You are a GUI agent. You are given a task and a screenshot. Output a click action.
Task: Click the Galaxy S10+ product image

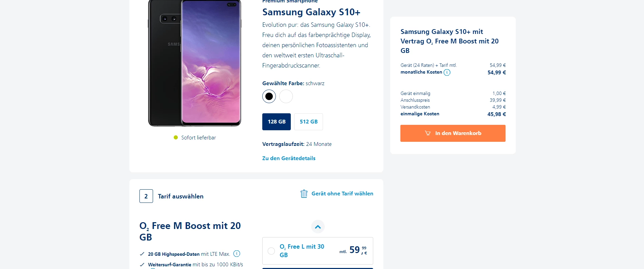[194, 63]
